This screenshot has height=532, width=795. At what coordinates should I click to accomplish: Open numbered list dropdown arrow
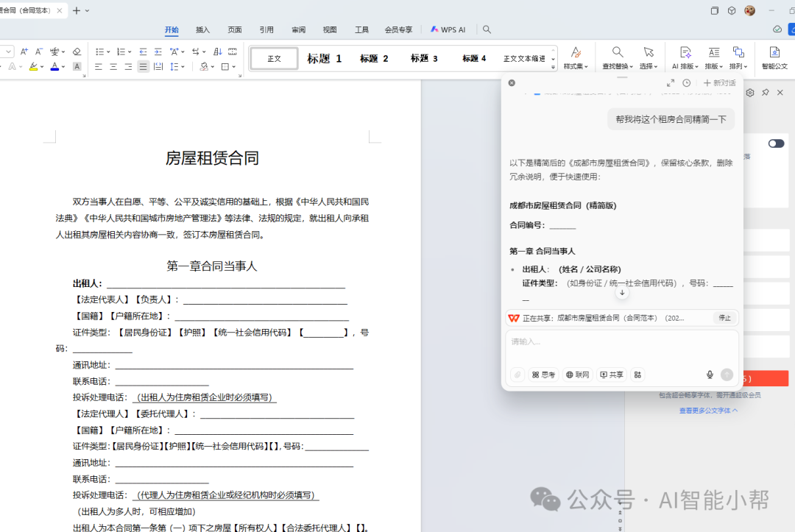click(x=130, y=52)
